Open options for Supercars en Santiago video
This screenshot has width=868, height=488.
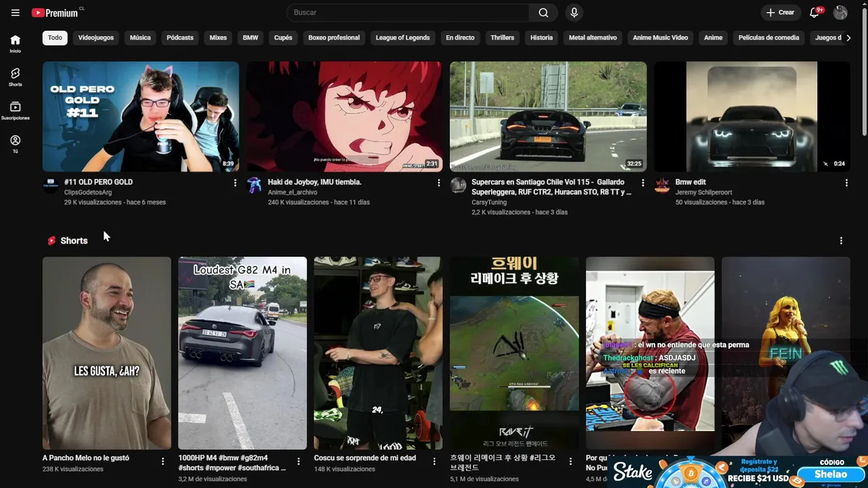[x=643, y=183]
